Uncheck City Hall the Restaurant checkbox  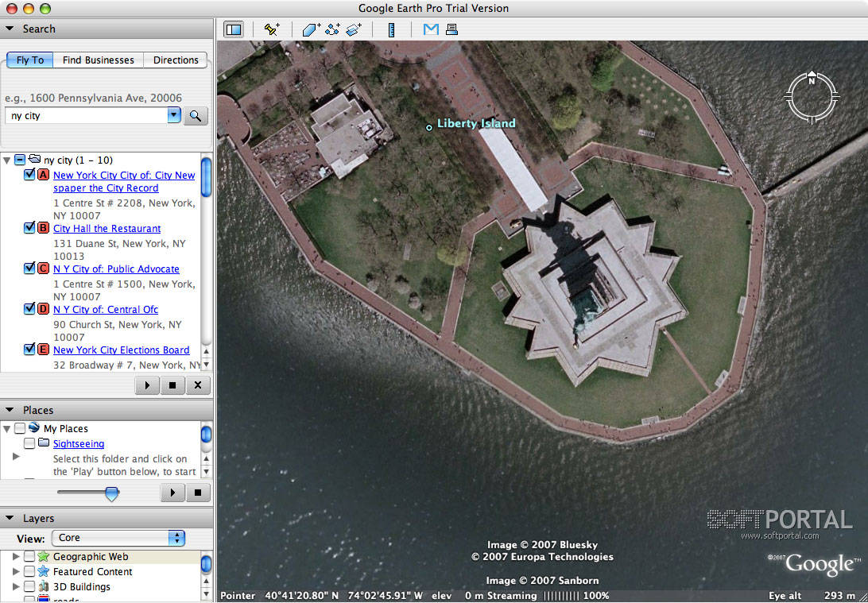(x=30, y=227)
